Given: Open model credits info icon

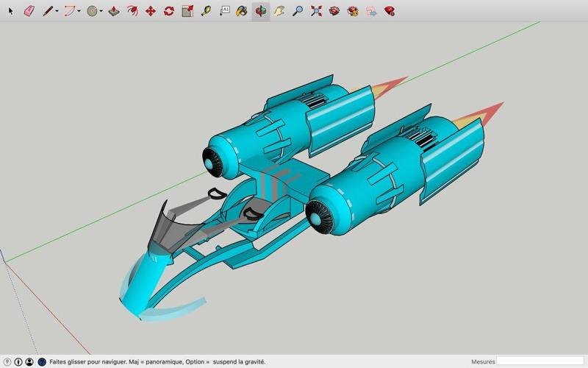Looking at the screenshot, I should pos(18,362).
